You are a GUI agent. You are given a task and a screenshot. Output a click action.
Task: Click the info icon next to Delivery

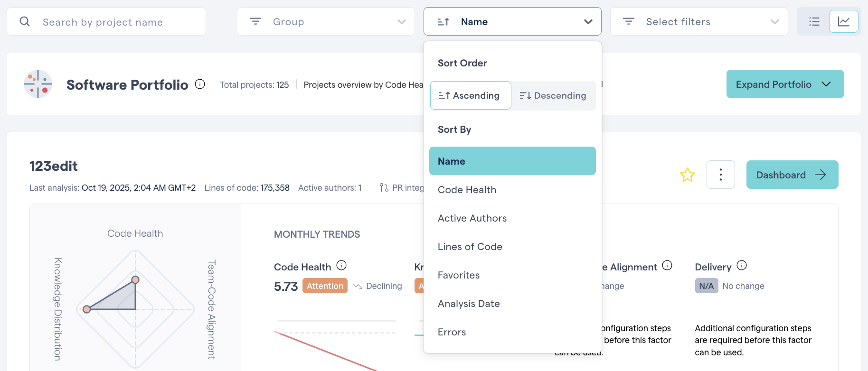point(742,265)
